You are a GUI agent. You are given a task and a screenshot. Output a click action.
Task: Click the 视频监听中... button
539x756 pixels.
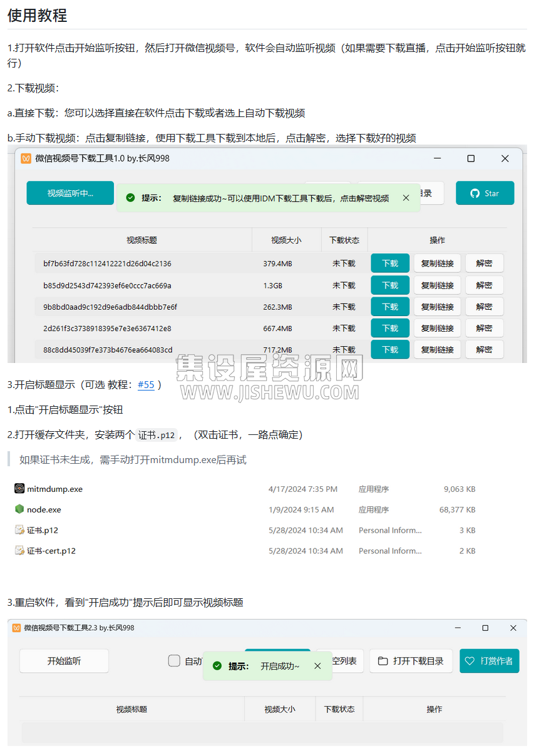click(70, 193)
